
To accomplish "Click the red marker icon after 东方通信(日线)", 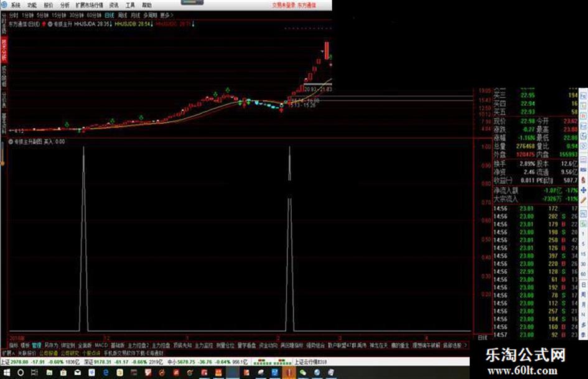I will (44, 24).
